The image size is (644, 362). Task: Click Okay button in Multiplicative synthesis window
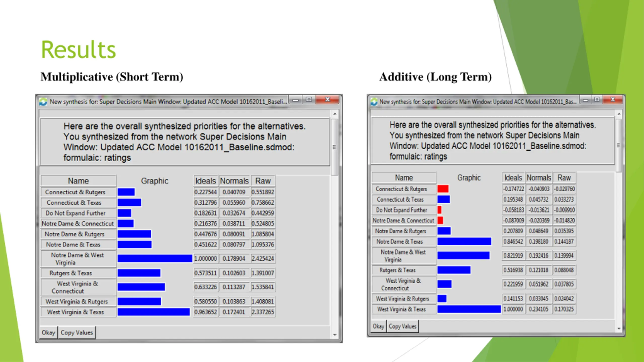(x=49, y=333)
